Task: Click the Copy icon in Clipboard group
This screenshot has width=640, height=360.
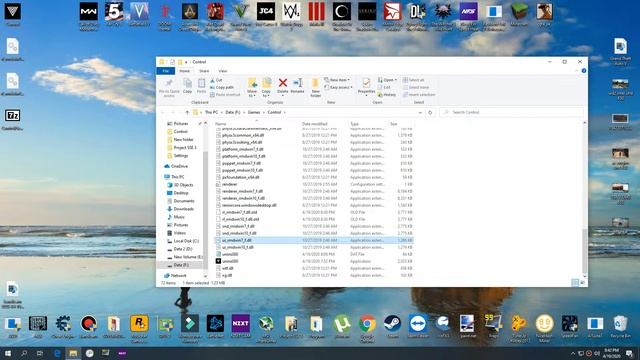Action: [187, 84]
